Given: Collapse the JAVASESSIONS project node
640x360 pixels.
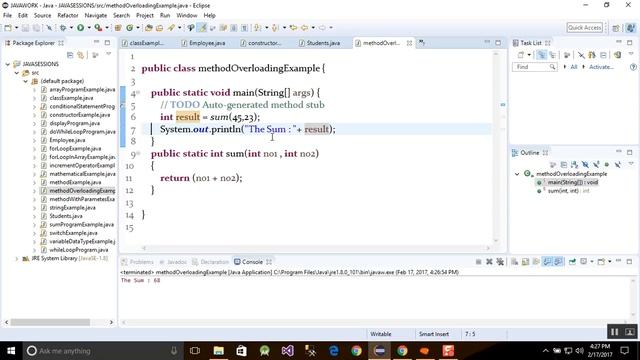Looking at the screenshot, I should [7, 64].
